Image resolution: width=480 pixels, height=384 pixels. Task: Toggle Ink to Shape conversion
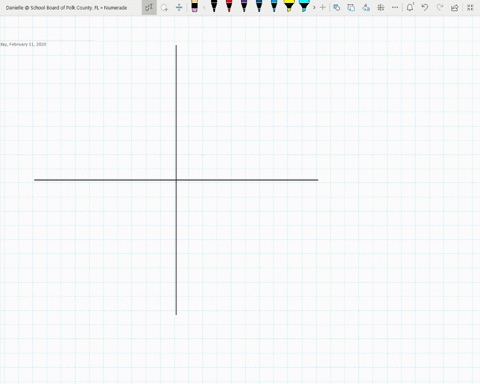[x=351, y=7]
